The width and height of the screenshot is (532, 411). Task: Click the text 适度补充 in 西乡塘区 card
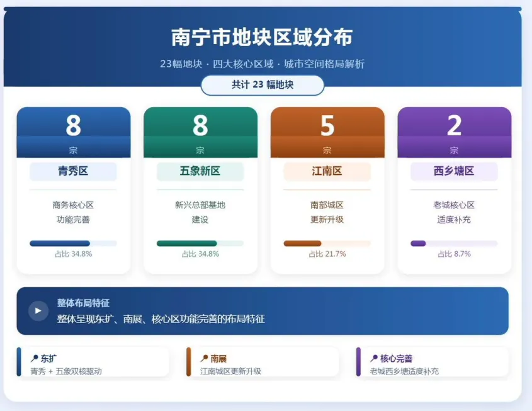pos(454,220)
